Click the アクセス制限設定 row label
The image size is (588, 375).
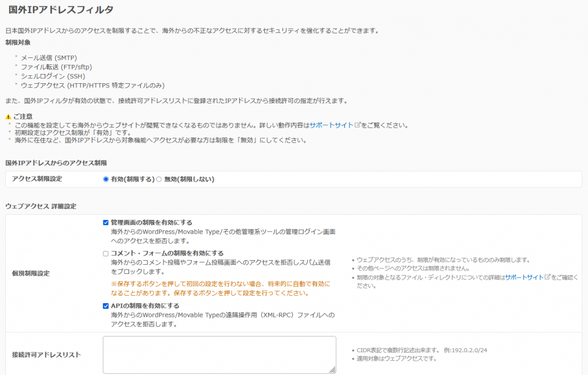[37, 179]
